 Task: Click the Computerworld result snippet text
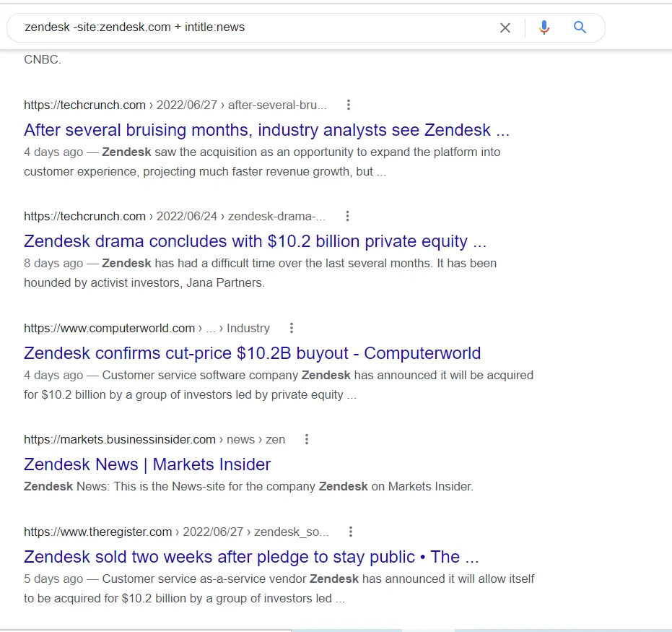(279, 385)
